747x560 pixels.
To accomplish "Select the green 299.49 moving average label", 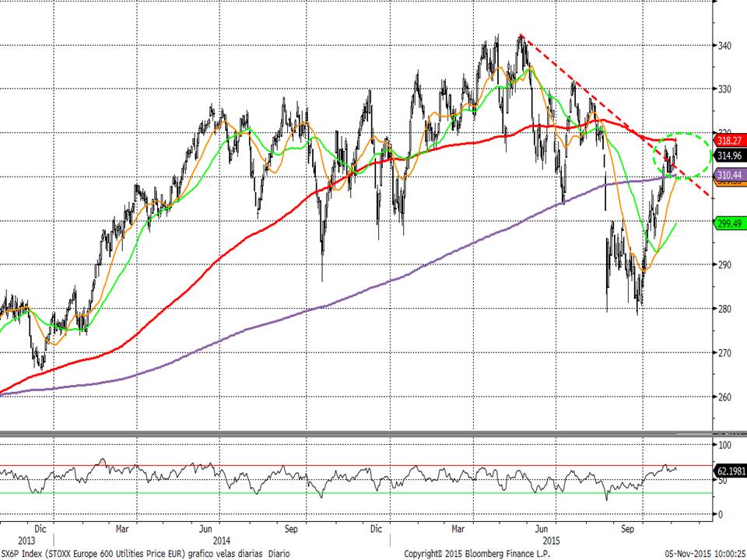I will pos(729,223).
